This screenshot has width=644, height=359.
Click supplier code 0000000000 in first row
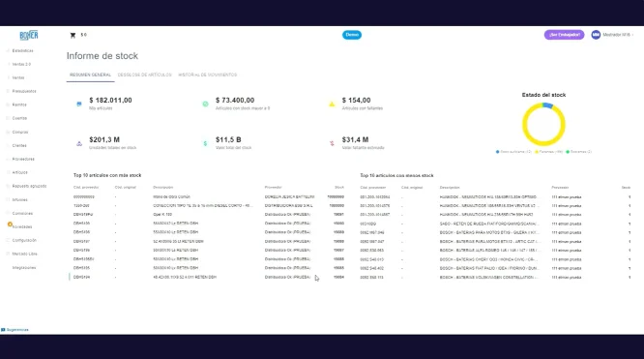(84, 197)
